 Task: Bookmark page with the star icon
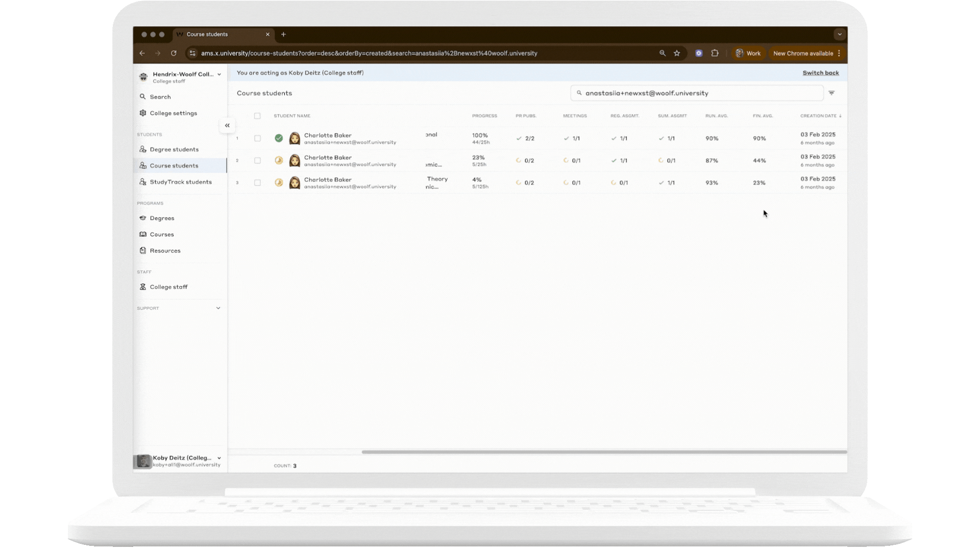coord(677,53)
